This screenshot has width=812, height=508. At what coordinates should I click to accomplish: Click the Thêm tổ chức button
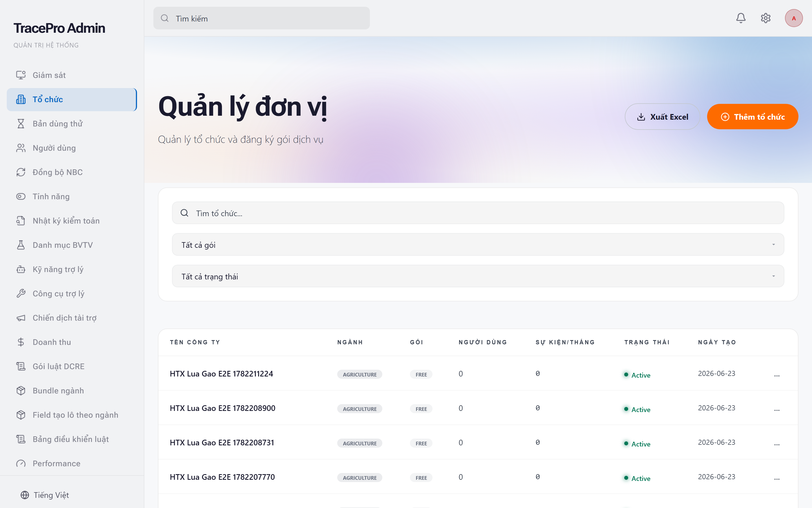[752, 117]
